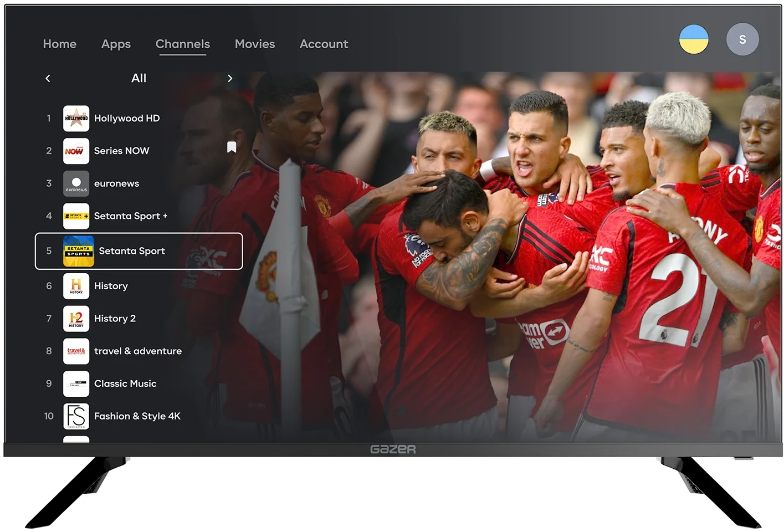The height and width of the screenshot is (532, 784).
Task: Open the Account section
Action: (x=324, y=44)
